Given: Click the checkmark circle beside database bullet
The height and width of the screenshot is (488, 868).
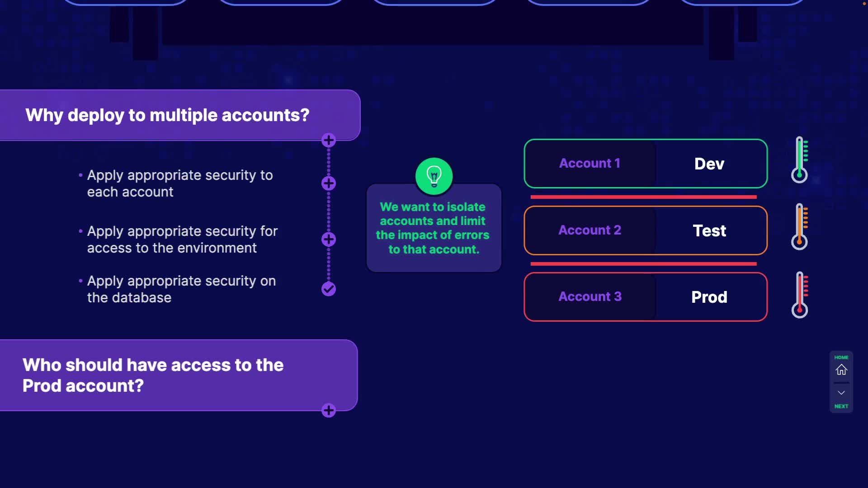Looking at the screenshot, I should [x=329, y=289].
